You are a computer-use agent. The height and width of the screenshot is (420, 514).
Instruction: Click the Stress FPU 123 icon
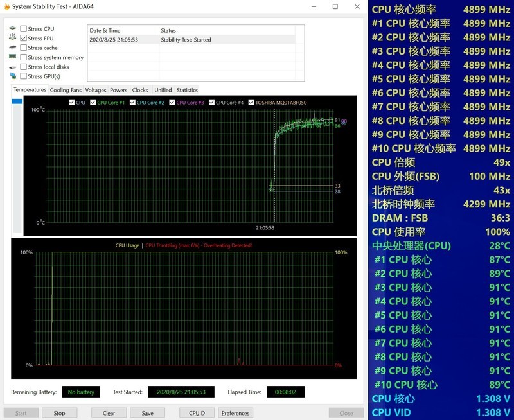coord(13,39)
